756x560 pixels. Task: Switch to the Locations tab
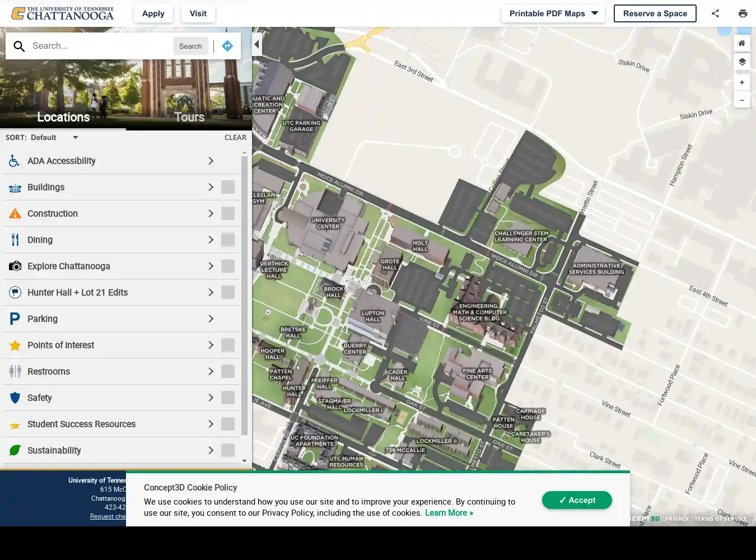click(63, 117)
